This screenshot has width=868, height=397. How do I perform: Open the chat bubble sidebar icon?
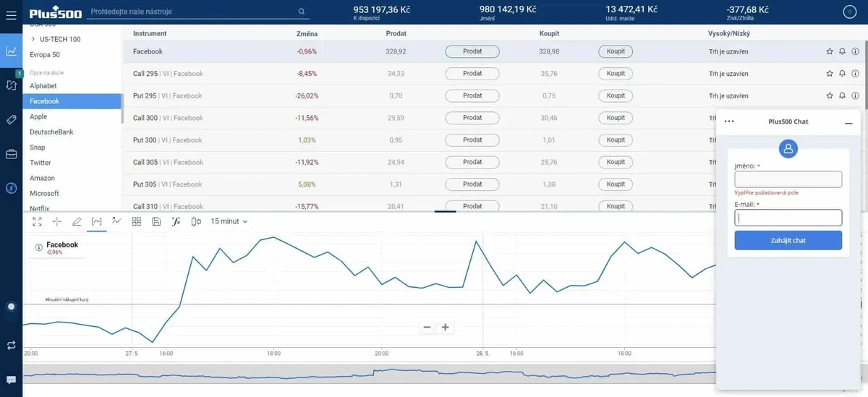[11, 380]
